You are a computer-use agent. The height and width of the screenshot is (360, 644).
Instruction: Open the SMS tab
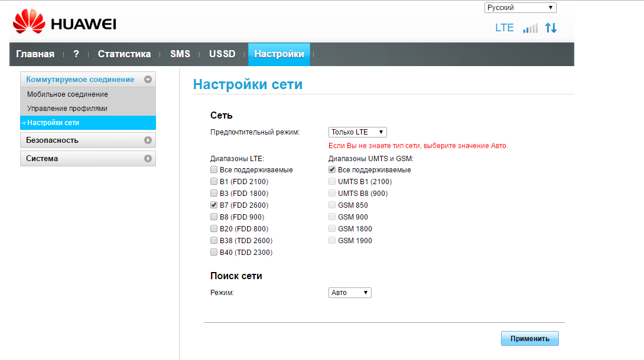180,54
